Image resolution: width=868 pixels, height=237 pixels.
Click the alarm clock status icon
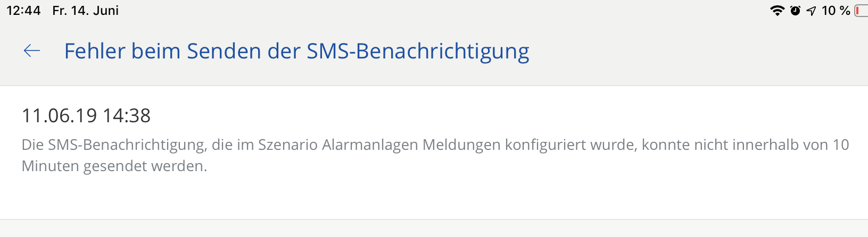tap(795, 11)
